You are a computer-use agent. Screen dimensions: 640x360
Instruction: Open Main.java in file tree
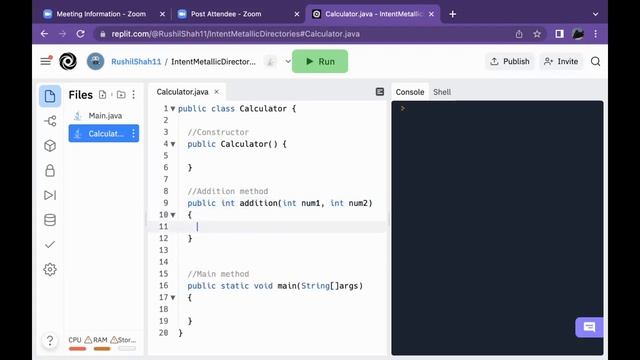tap(104, 116)
